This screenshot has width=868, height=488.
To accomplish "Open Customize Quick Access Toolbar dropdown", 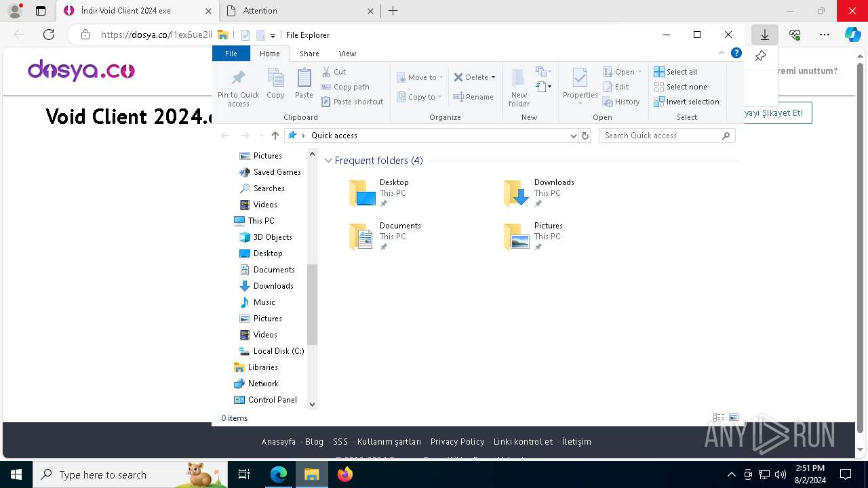I will coord(273,35).
